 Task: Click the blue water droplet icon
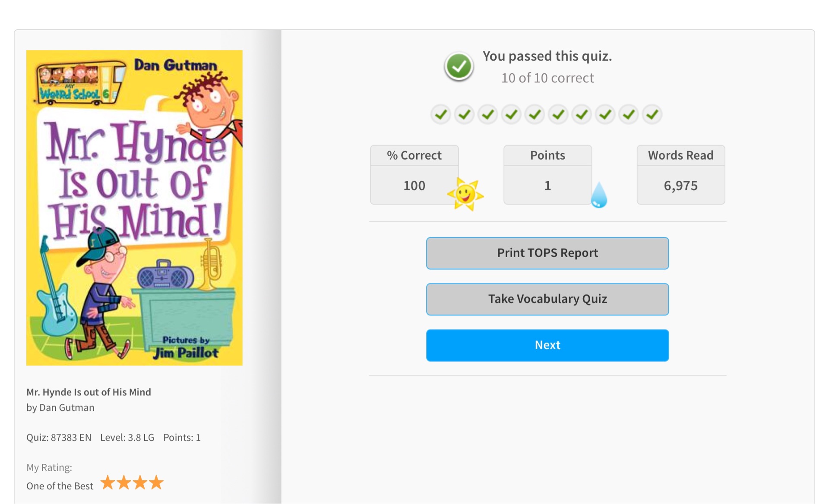click(599, 195)
